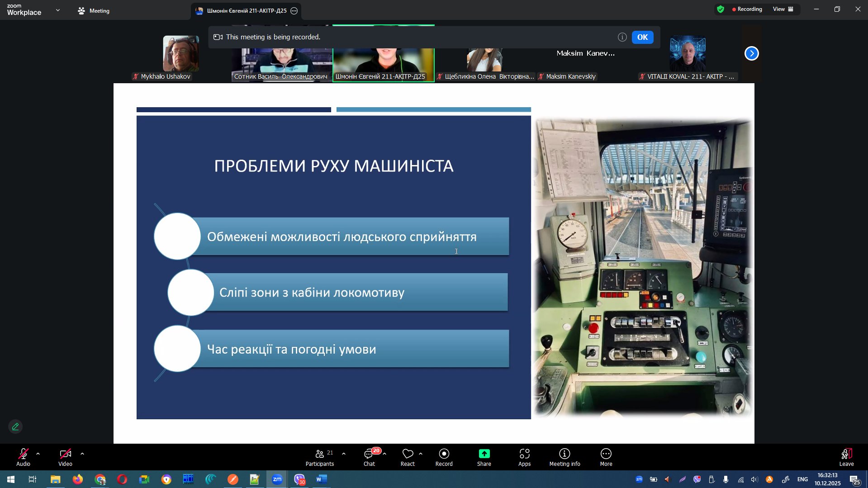Open the Participants panel
The image size is (868, 488).
click(x=319, y=457)
